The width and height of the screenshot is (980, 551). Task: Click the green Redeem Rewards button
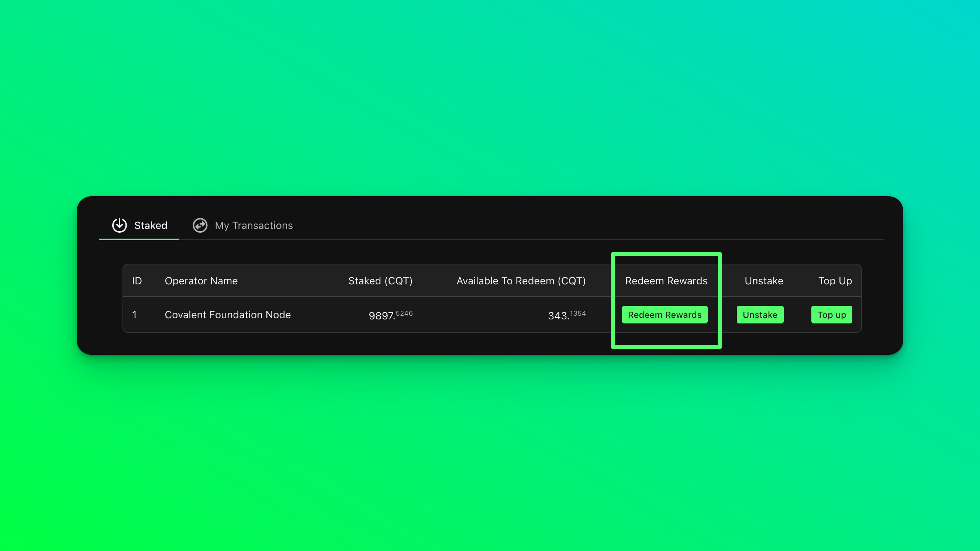pyautogui.click(x=665, y=315)
